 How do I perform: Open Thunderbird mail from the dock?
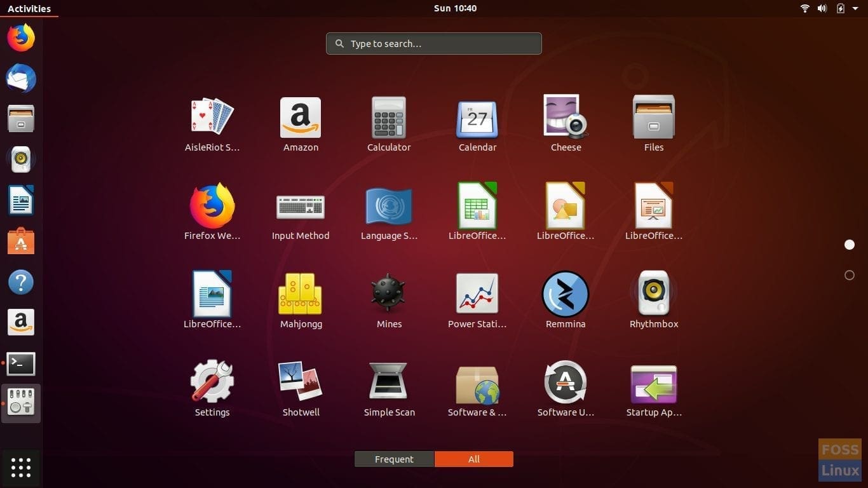pos(21,78)
